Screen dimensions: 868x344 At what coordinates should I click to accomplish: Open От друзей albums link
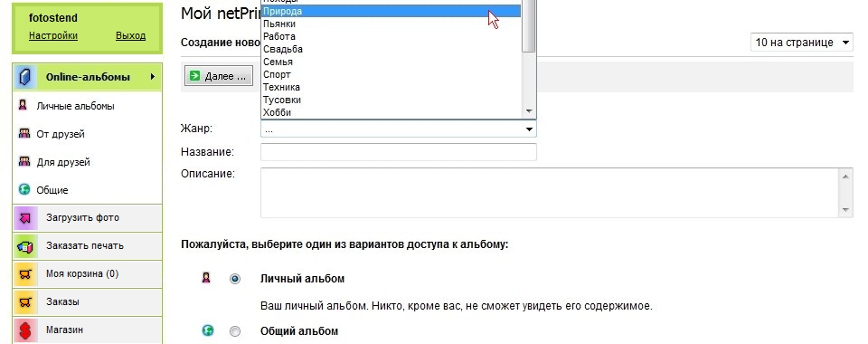[61, 134]
